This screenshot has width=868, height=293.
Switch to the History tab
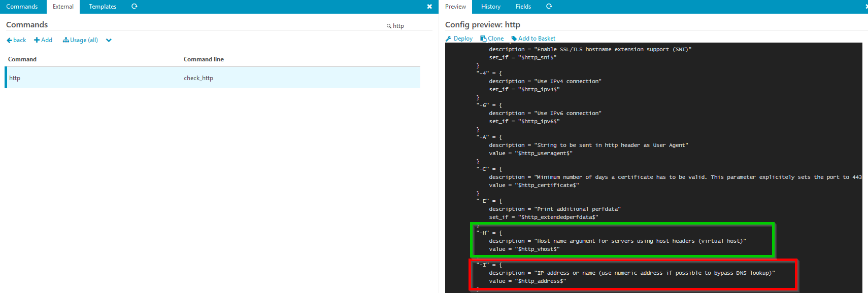click(x=490, y=7)
